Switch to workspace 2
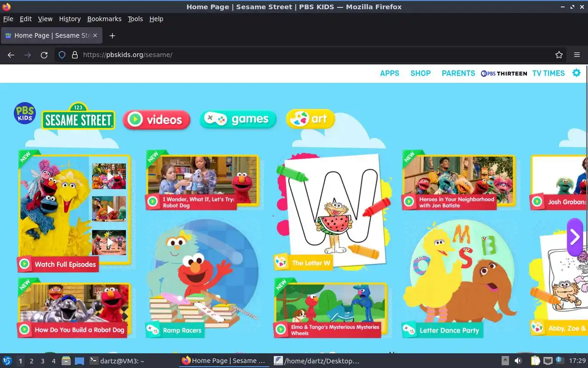This screenshot has width=588, height=368. [x=31, y=361]
